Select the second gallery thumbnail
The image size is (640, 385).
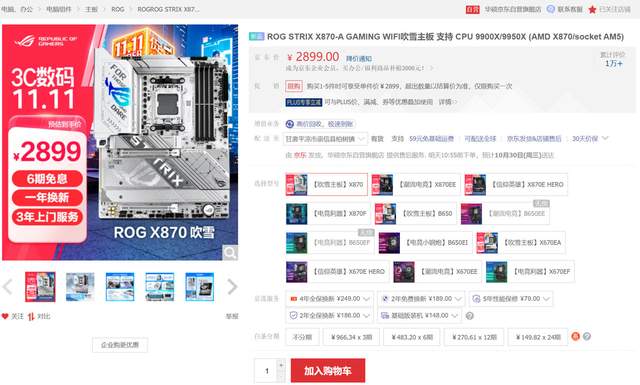80,287
